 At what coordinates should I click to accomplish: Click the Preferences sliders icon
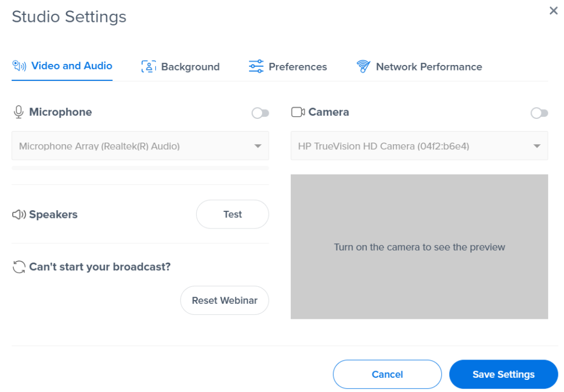tap(256, 67)
